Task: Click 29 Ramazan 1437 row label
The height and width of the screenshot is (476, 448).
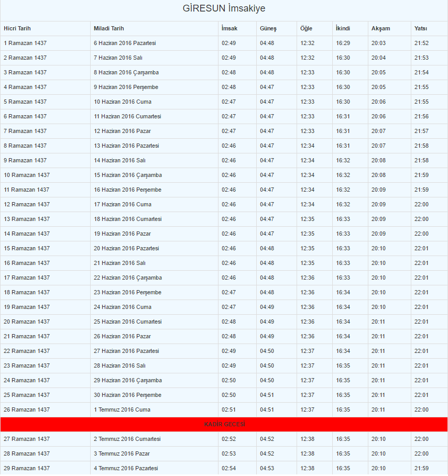Action: click(x=27, y=469)
